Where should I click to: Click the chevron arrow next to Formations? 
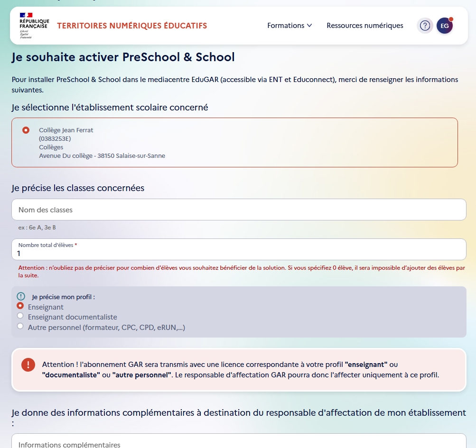[309, 26]
